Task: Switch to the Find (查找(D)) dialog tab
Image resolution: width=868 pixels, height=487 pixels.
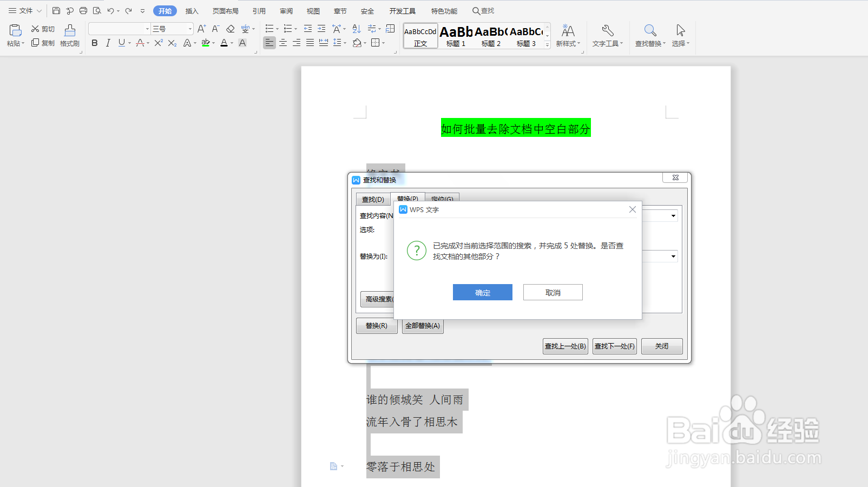Action: point(373,200)
